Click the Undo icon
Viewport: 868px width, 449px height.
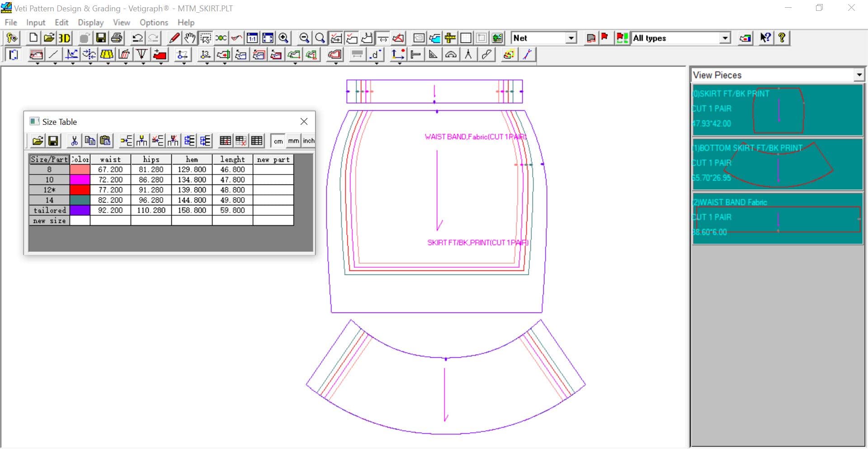tap(137, 38)
